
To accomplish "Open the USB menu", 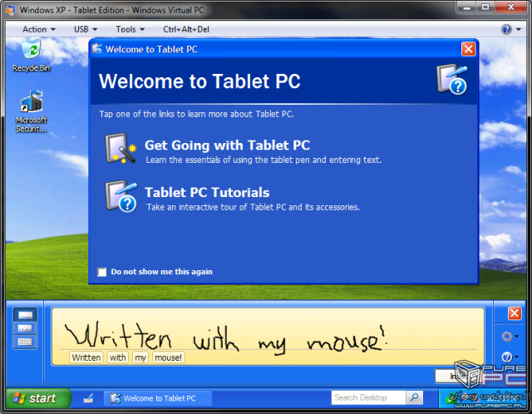I will pyautogui.click(x=86, y=30).
